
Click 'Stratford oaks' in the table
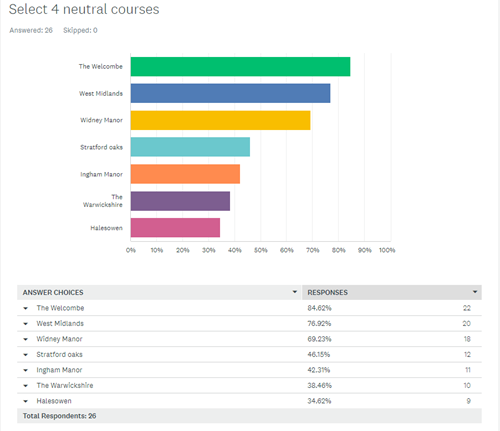tap(59, 354)
